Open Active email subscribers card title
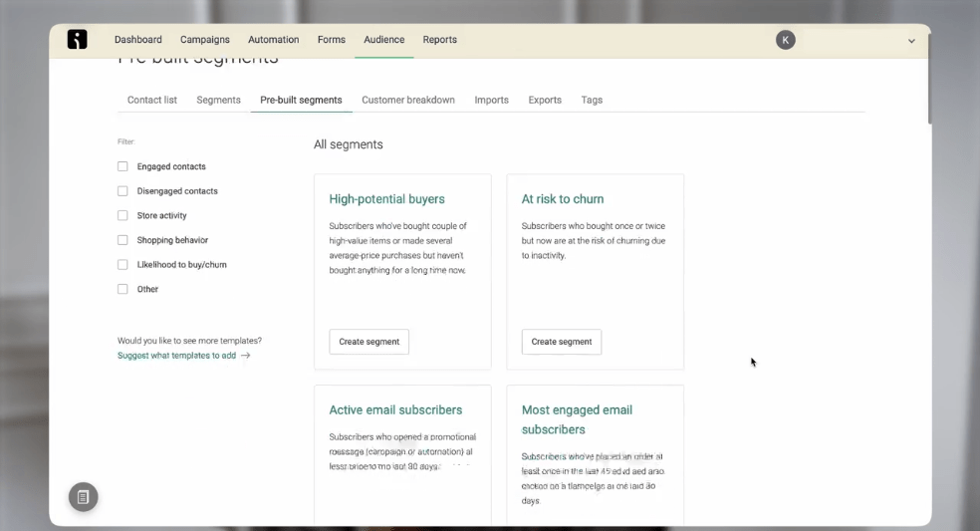980x531 pixels. (395, 409)
